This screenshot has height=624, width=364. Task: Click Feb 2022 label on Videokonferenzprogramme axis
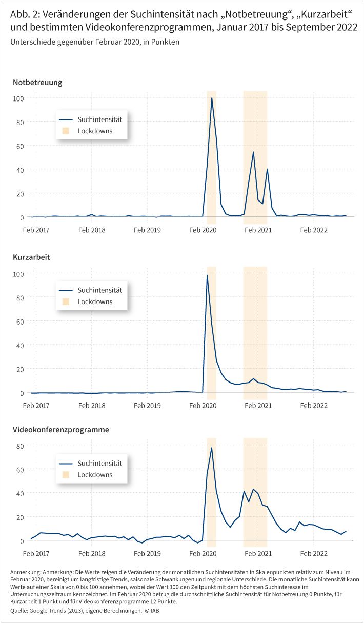click(314, 553)
